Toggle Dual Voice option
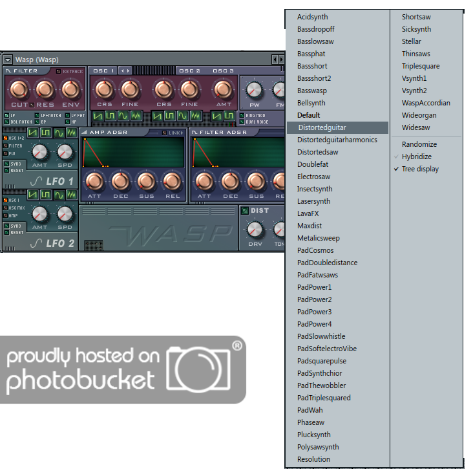The height and width of the screenshot is (476, 473). (x=242, y=122)
